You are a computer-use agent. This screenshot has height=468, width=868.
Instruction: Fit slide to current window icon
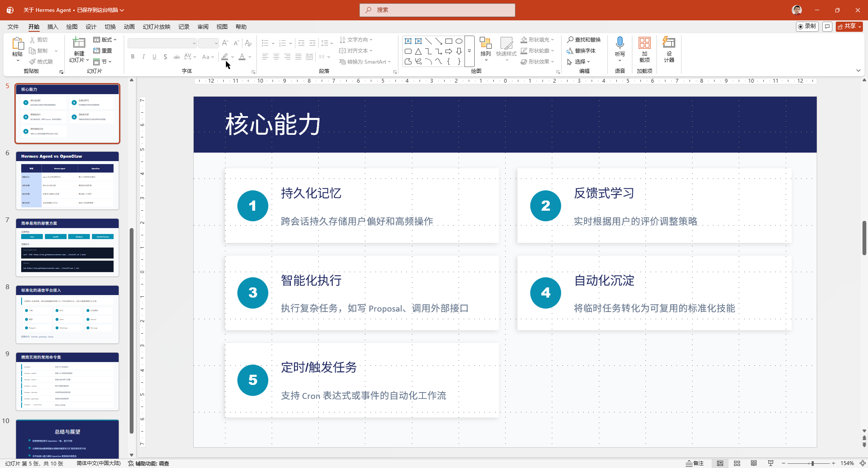point(862,463)
